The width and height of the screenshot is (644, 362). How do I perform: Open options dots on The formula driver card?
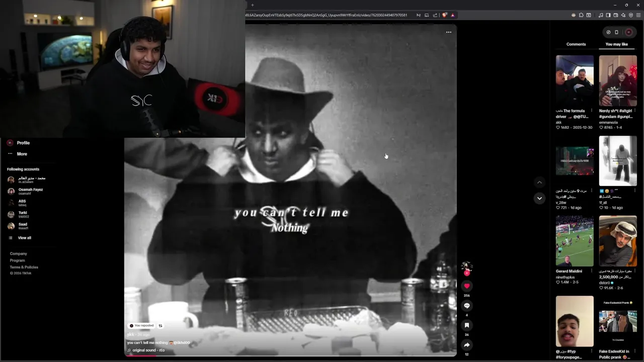point(592,111)
